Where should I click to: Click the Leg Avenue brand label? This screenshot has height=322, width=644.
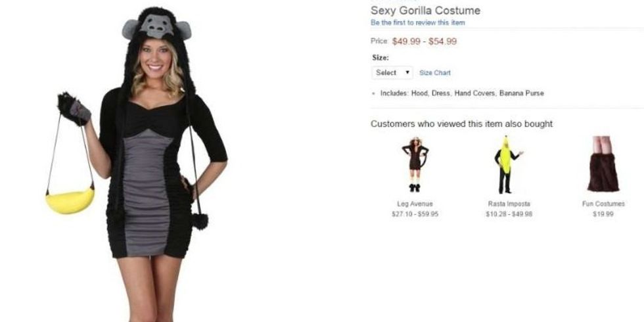415,204
